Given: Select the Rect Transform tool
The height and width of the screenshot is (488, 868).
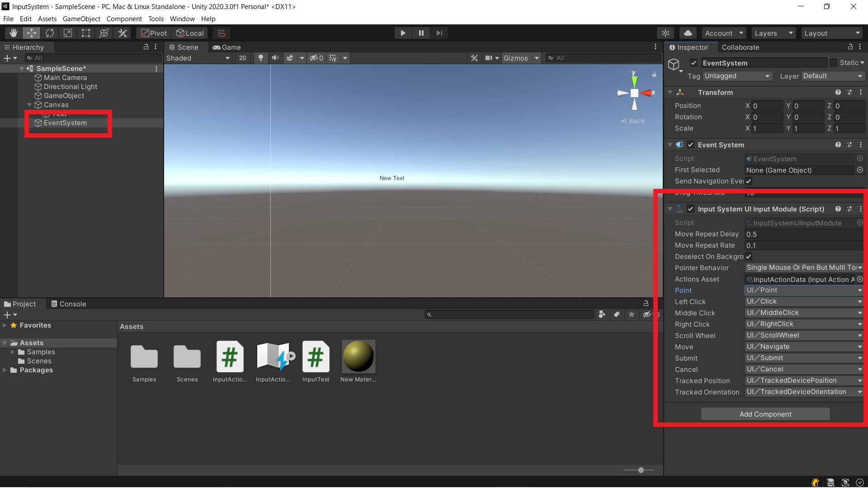Looking at the screenshot, I should [x=86, y=33].
